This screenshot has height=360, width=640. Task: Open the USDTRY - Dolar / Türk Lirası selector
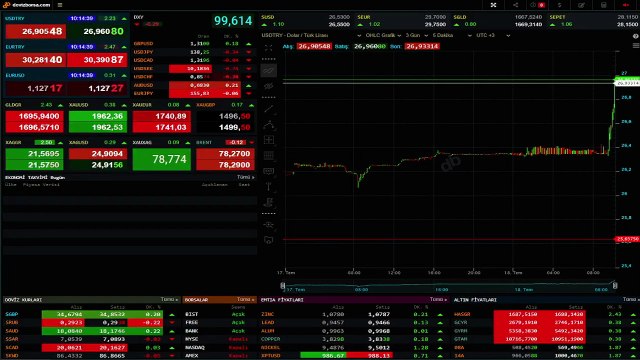[x=311, y=36]
